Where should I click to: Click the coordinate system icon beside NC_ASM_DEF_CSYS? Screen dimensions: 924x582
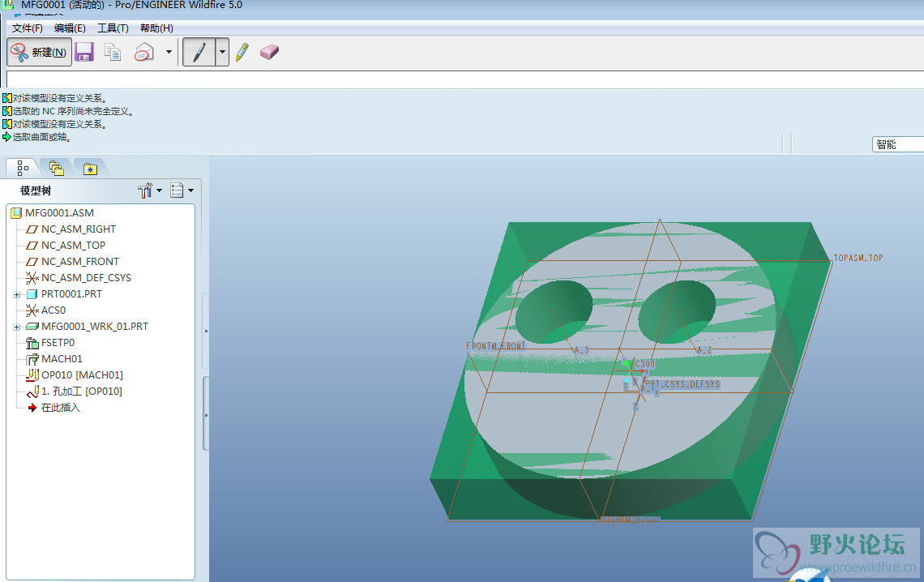pos(32,278)
